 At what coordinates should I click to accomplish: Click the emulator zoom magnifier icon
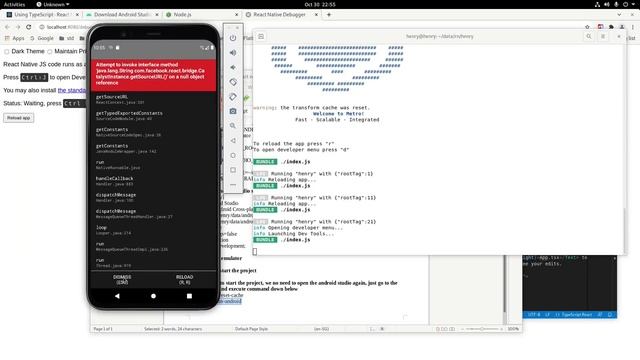click(x=233, y=126)
